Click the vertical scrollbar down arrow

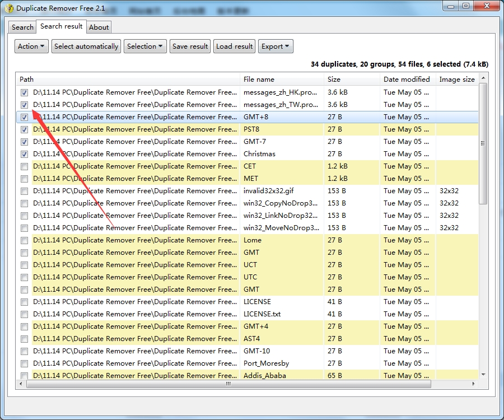[x=483, y=375]
